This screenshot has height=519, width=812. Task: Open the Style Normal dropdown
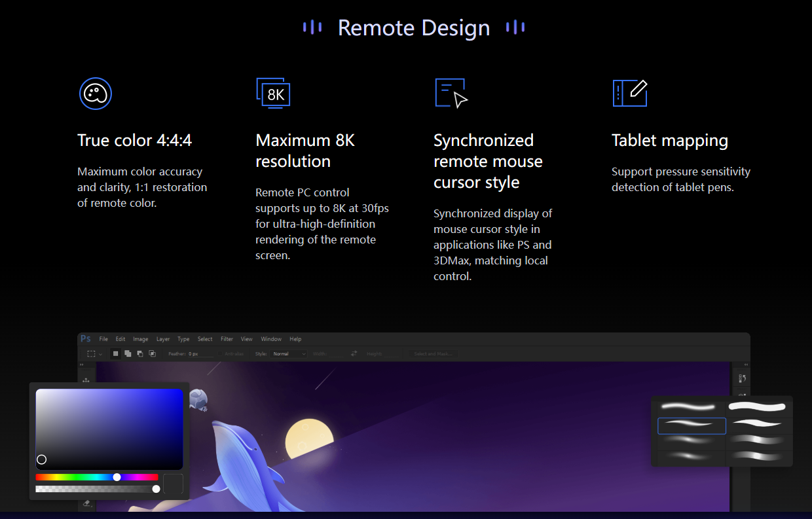click(x=289, y=353)
